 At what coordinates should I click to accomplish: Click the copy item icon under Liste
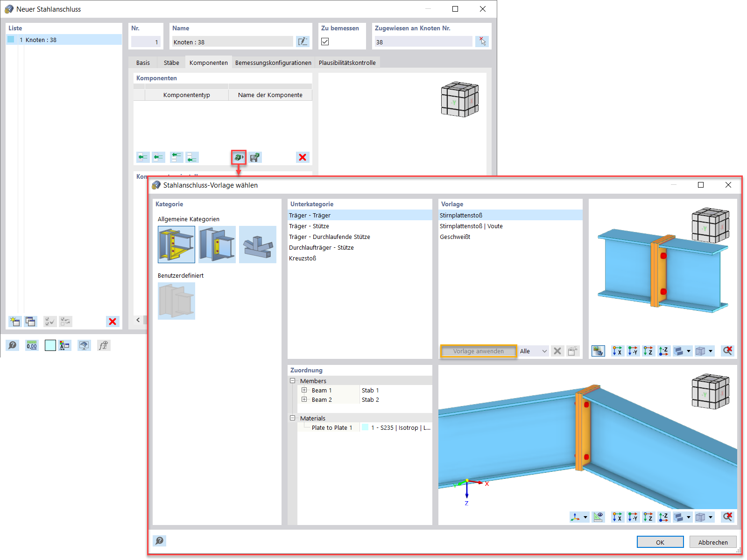click(31, 321)
